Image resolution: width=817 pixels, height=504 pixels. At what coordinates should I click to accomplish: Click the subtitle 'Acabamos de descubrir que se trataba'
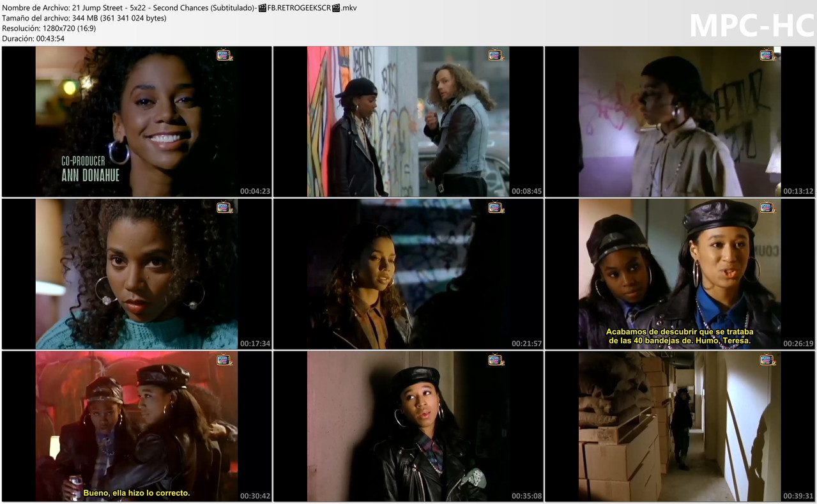[680, 332]
